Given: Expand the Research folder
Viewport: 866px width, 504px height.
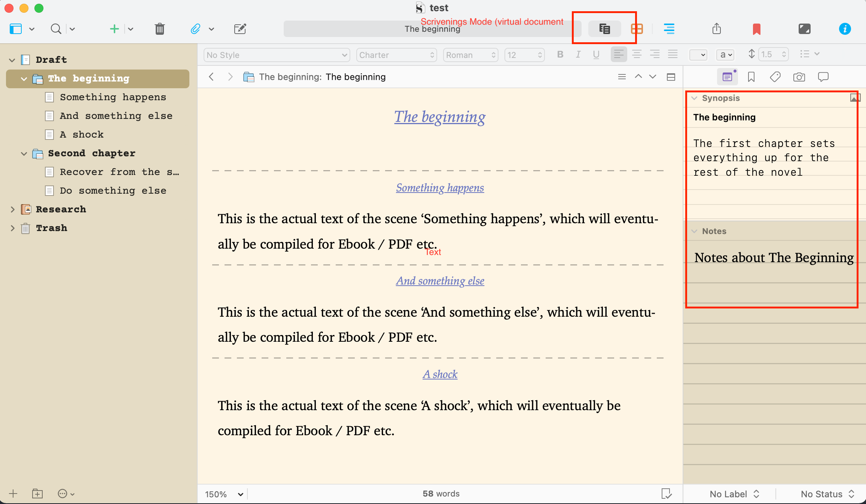Looking at the screenshot, I should [12, 209].
